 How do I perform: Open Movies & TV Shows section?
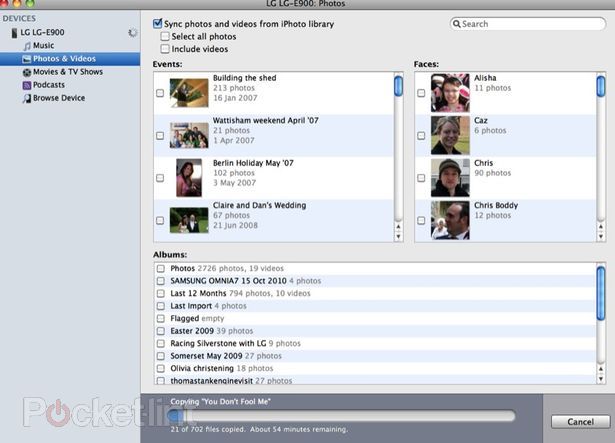68,72
